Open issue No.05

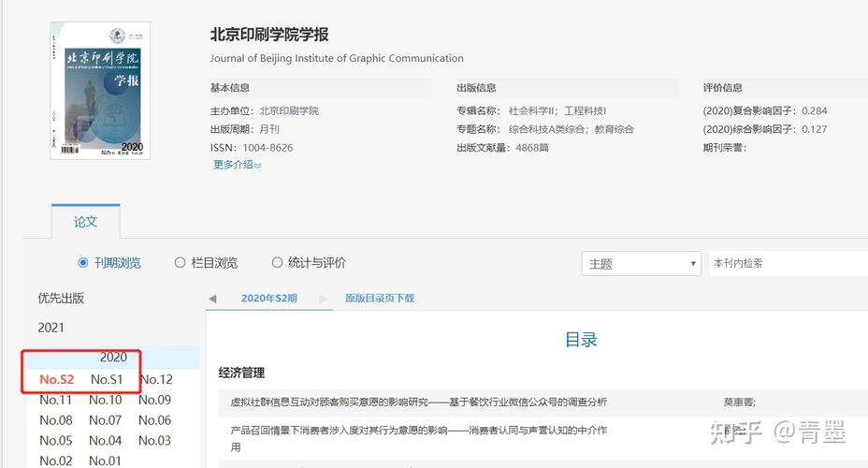tap(55, 441)
